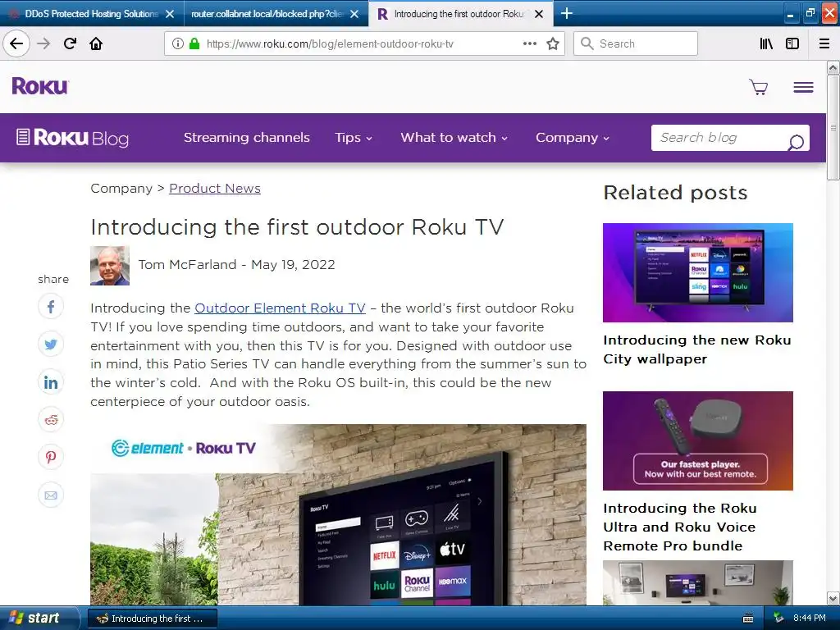Share the article on Facebook
The height and width of the screenshot is (630, 840).
[x=51, y=307]
